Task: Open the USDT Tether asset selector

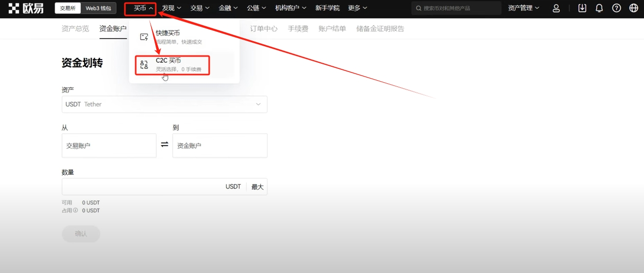Action: pyautogui.click(x=164, y=104)
